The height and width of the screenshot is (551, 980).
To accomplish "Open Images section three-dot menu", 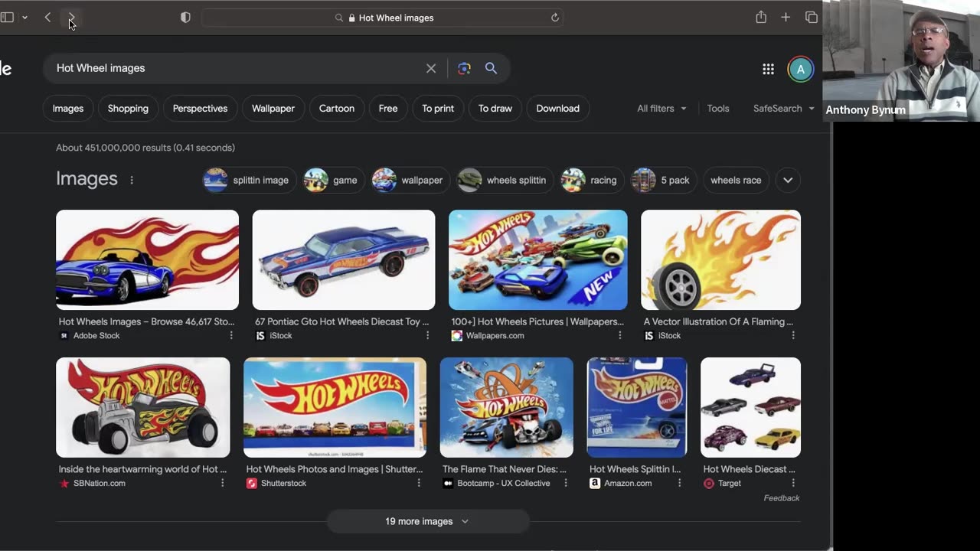I will click(x=132, y=180).
